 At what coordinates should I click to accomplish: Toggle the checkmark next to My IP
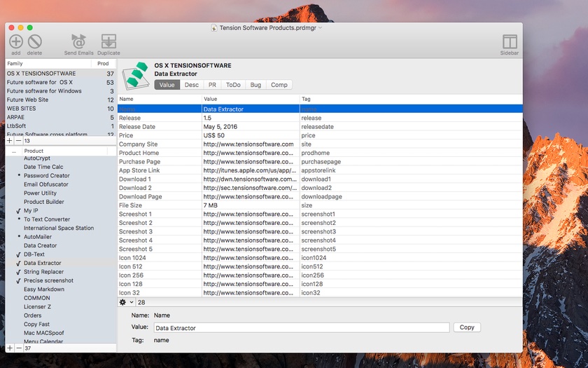(18, 211)
